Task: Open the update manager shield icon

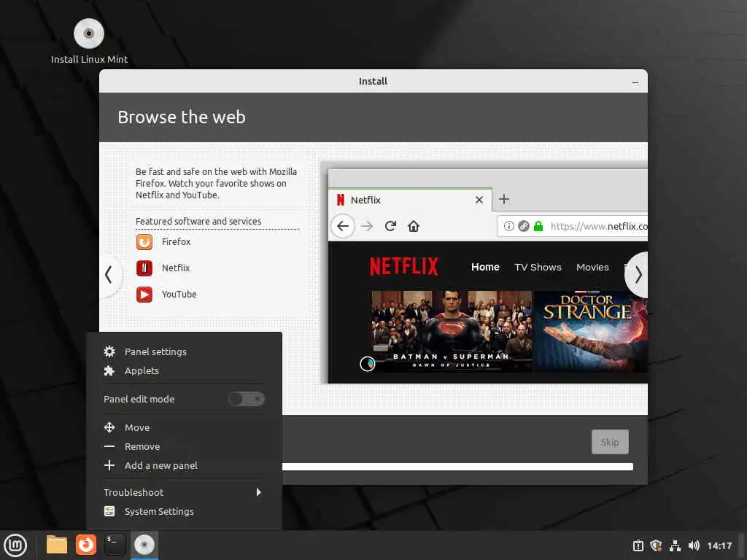Action: pos(656,545)
